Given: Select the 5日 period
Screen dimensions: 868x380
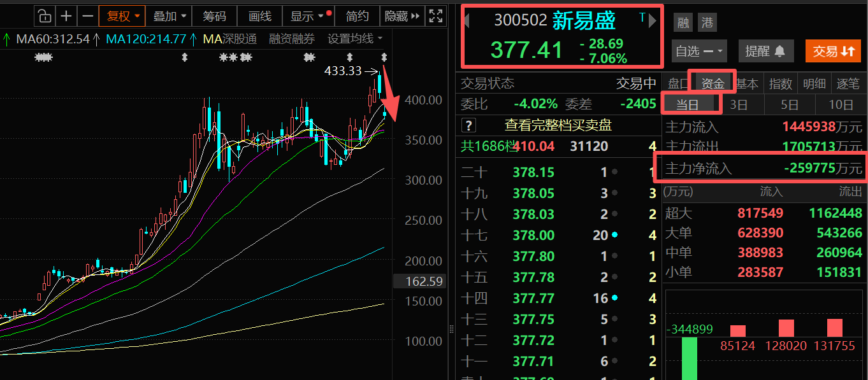Looking at the screenshot, I should click(x=790, y=105).
